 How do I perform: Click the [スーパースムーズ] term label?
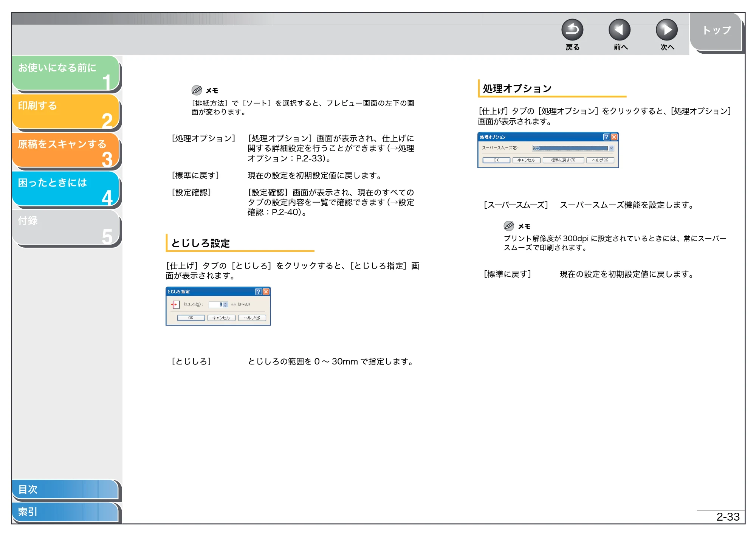516,205
